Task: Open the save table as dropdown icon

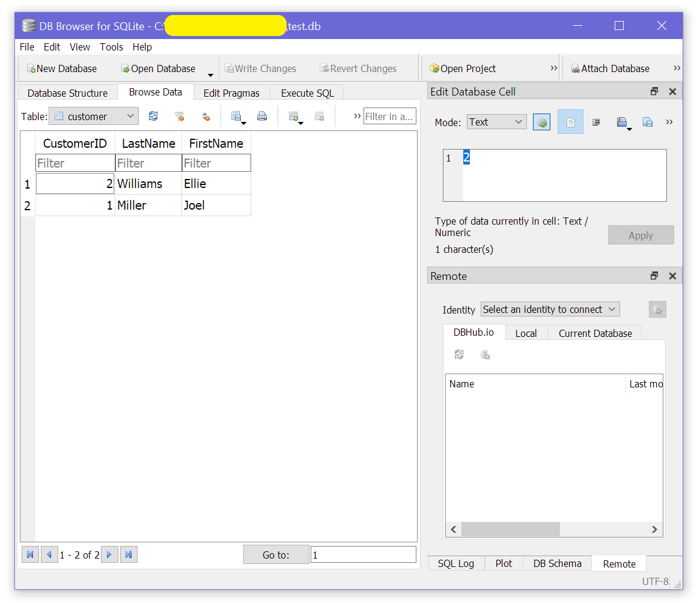Action: (x=238, y=117)
